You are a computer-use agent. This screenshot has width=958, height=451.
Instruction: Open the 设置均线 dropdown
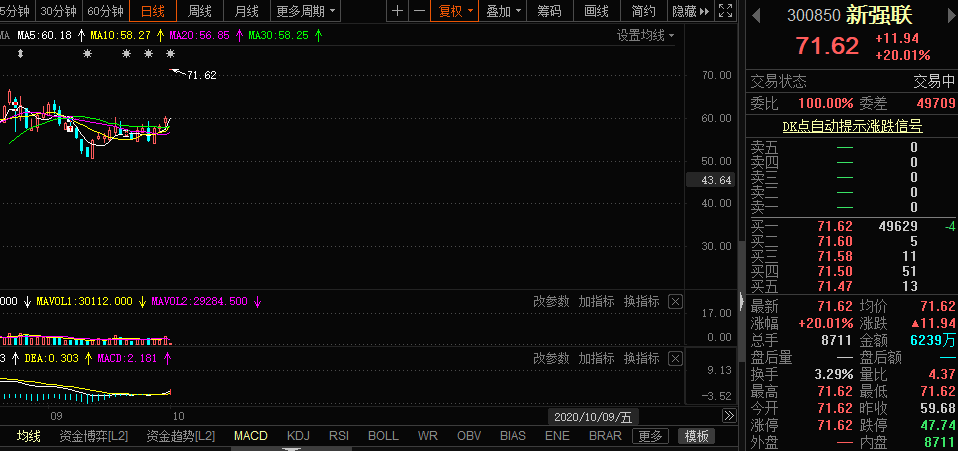pos(646,35)
